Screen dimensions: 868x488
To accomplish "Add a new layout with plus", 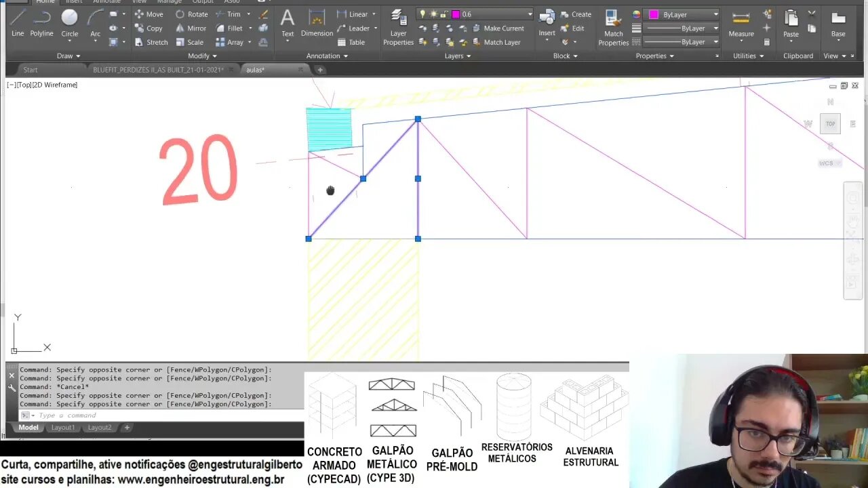I will [x=127, y=428].
